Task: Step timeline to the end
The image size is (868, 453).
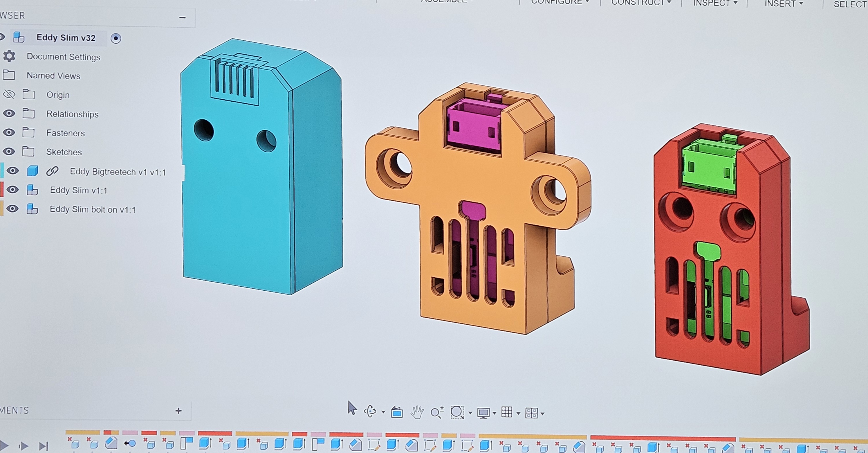Action: [44, 446]
